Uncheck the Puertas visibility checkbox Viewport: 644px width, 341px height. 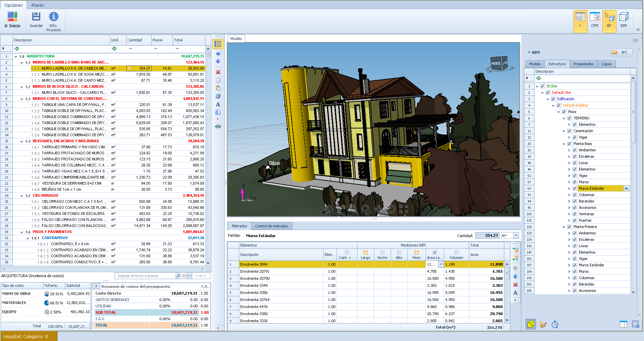[x=574, y=220]
